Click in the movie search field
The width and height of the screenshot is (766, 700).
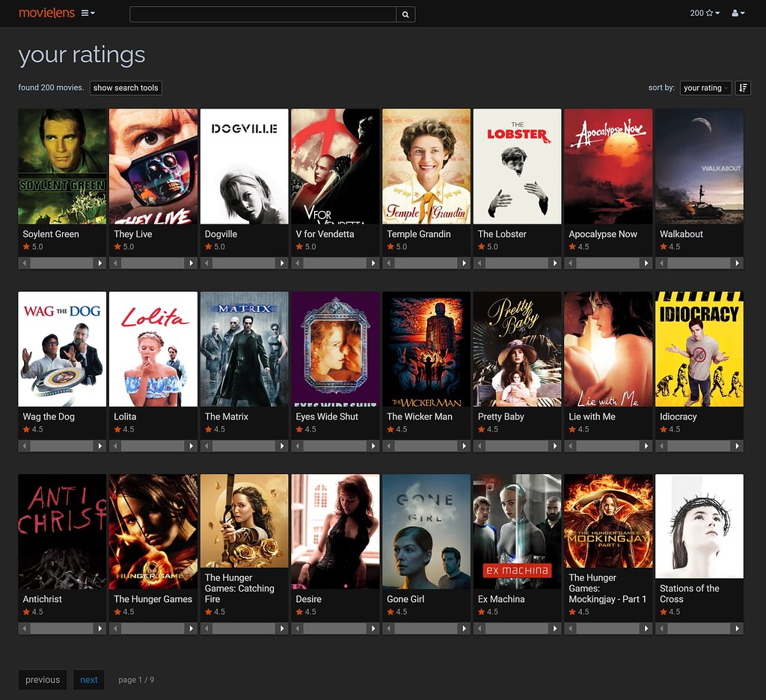263,14
